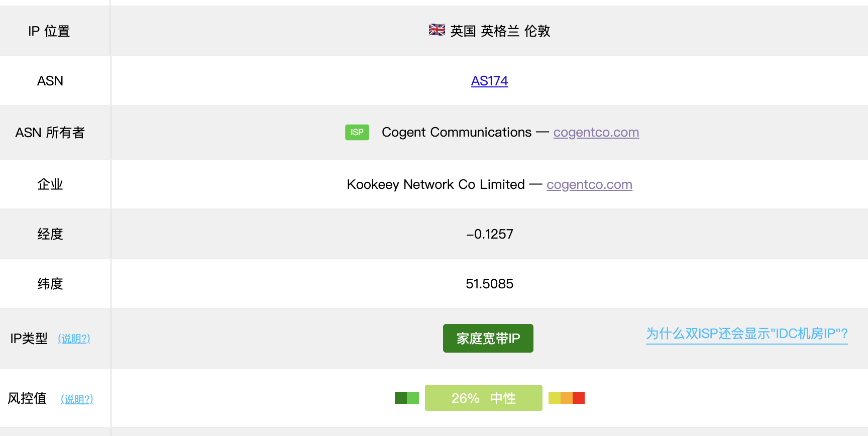The image size is (868, 436).
Task: Click the 英国 英格兰 伦敦 location text
Action: point(500,31)
